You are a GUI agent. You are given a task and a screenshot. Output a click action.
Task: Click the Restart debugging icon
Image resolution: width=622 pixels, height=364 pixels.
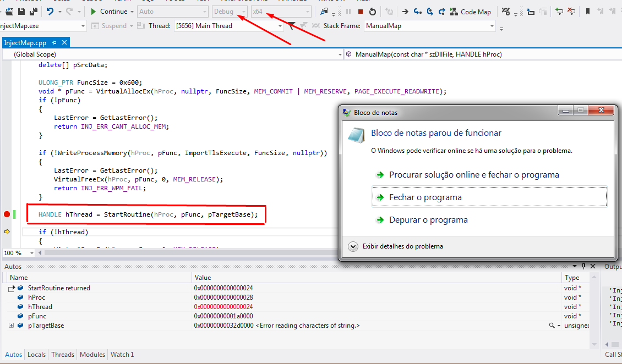(x=373, y=12)
